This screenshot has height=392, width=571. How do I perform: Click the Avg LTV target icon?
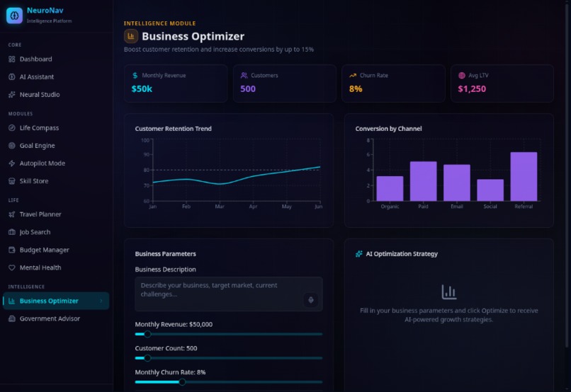462,75
